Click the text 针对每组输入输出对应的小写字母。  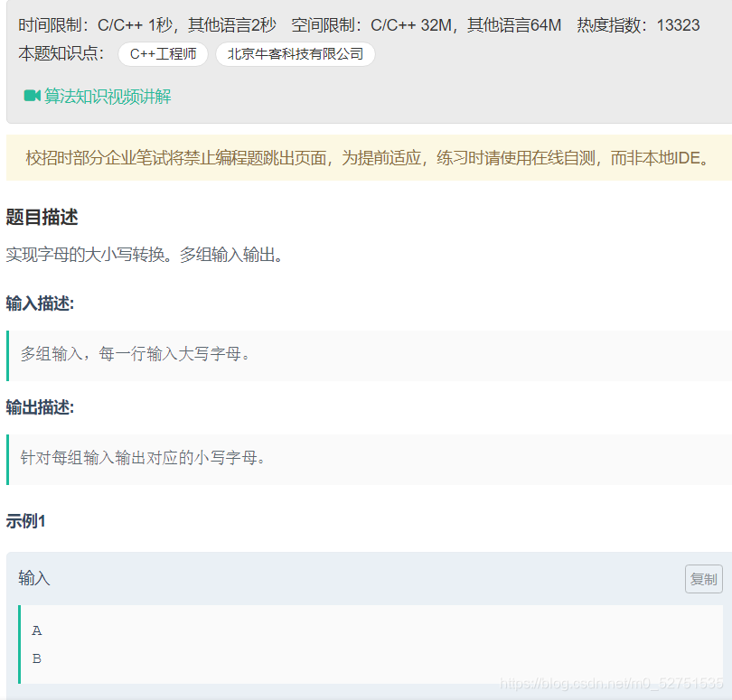tap(143, 457)
